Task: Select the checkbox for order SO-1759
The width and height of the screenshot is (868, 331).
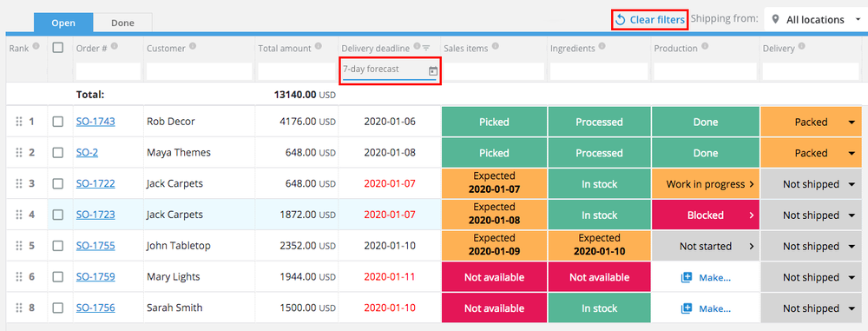Action: coord(57,276)
